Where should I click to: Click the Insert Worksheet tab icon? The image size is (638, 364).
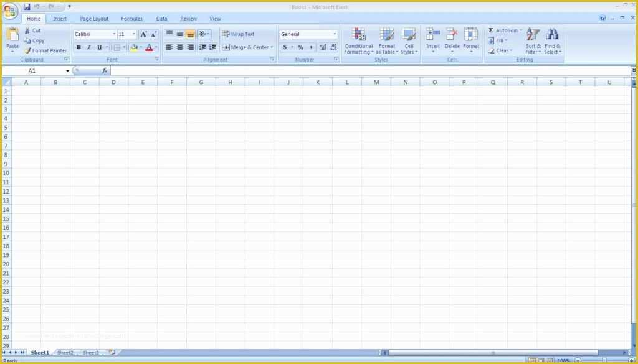pos(112,352)
